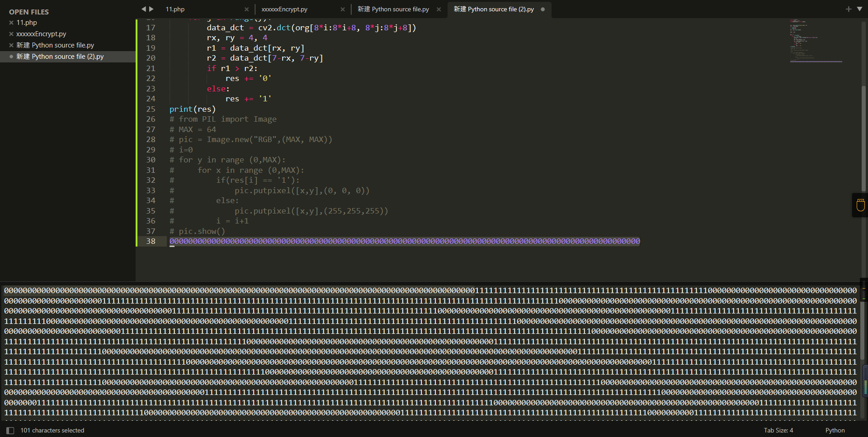Toggle the sidebar panel switcher icon
Image resolution: width=868 pixels, height=437 pixels.
pos(10,431)
